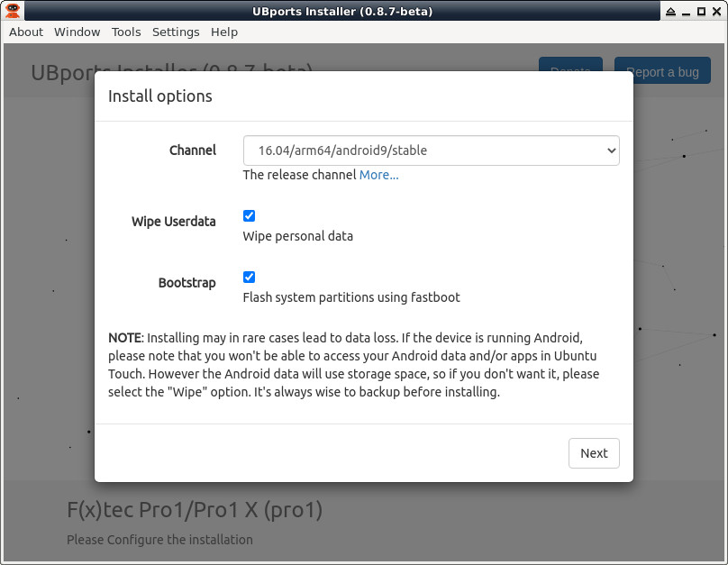Click the UBports robot icon in title bar
728x565 pixels.
pyautogui.click(x=13, y=10)
